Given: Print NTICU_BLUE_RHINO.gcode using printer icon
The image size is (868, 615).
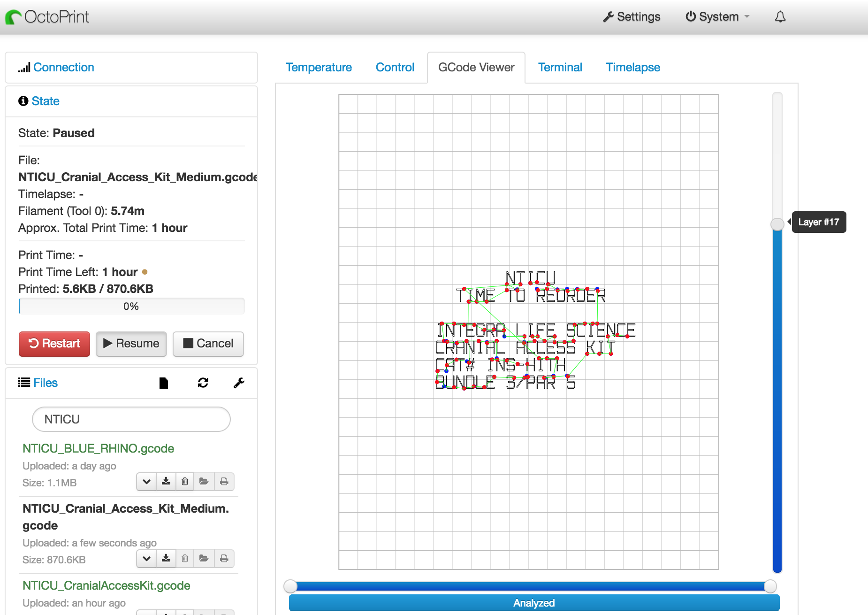Looking at the screenshot, I should point(224,482).
